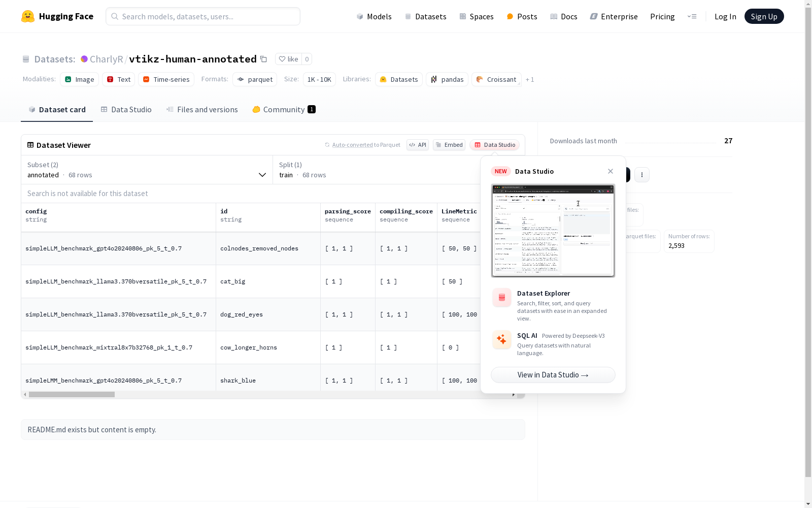Show the +1 additional libraries
The width and height of the screenshot is (812, 508).
[x=530, y=80]
